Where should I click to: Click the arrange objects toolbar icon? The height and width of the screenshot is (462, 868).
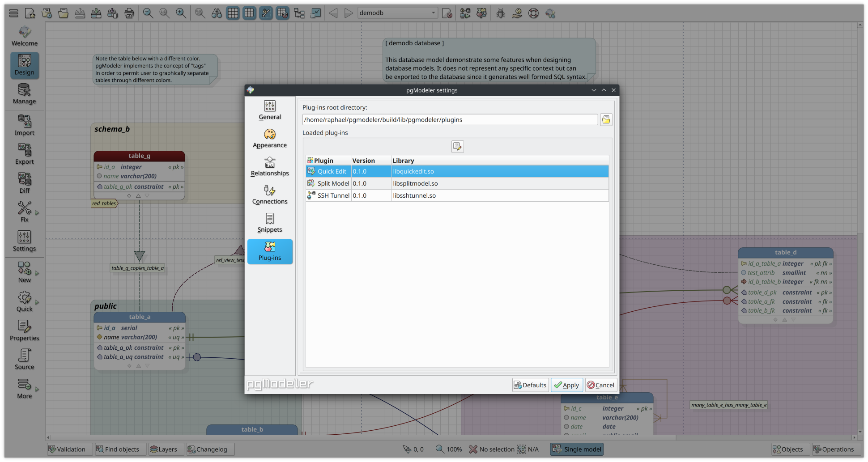pos(299,13)
